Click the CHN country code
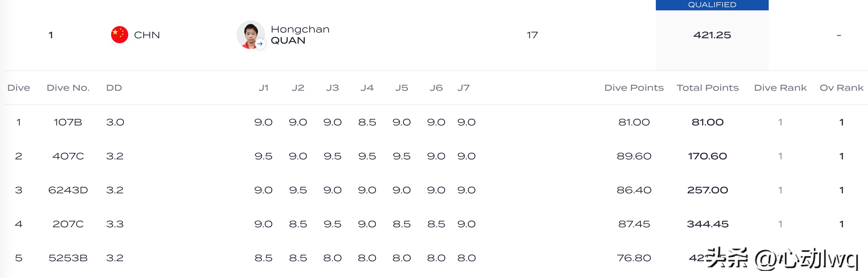 (147, 35)
